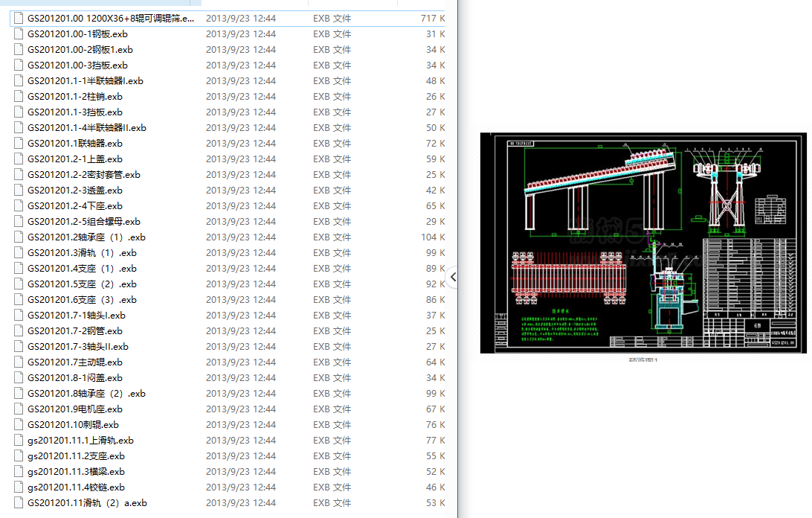The height and width of the screenshot is (518, 812).
Task: Click the file icon for GS201201.00-1钢板.exb
Action: tap(19, 34)
